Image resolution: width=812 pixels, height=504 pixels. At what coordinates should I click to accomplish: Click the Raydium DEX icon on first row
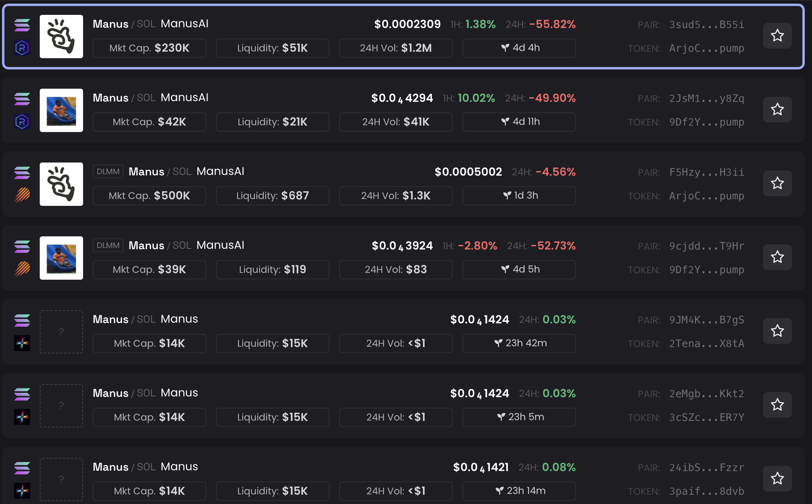22,48
